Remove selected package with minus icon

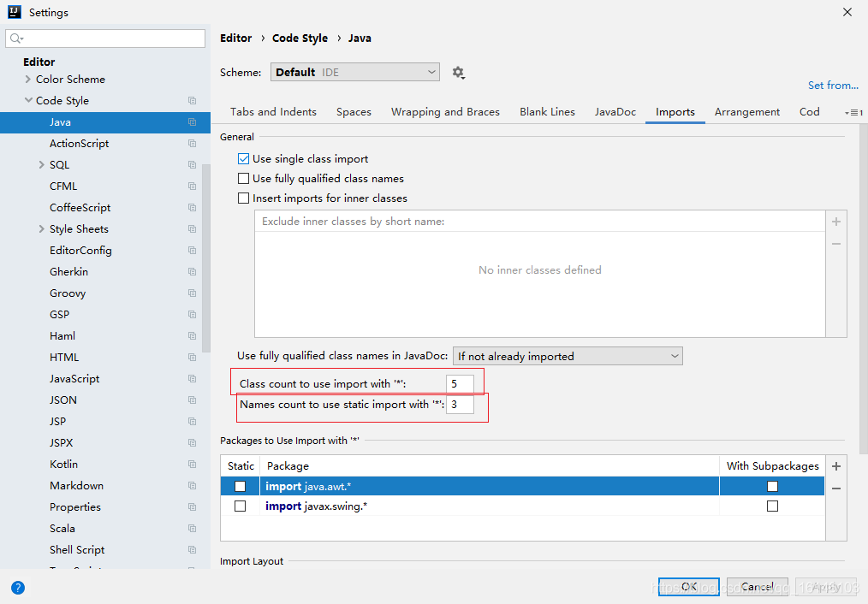(x=835, y=489)
